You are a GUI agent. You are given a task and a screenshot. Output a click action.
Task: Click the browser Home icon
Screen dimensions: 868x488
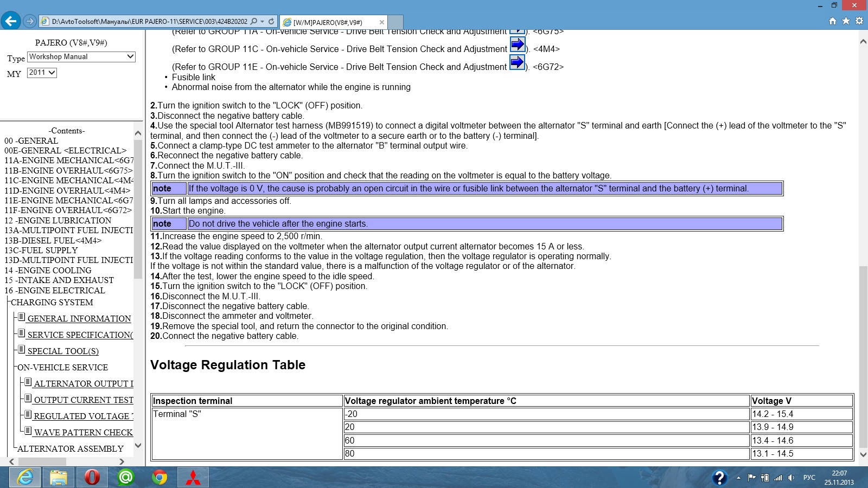833,21
